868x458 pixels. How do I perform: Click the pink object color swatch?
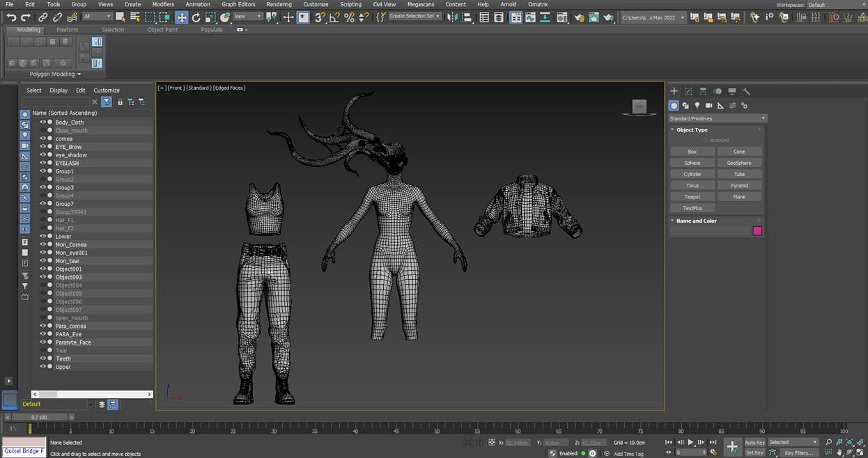[x=757, y=231]
